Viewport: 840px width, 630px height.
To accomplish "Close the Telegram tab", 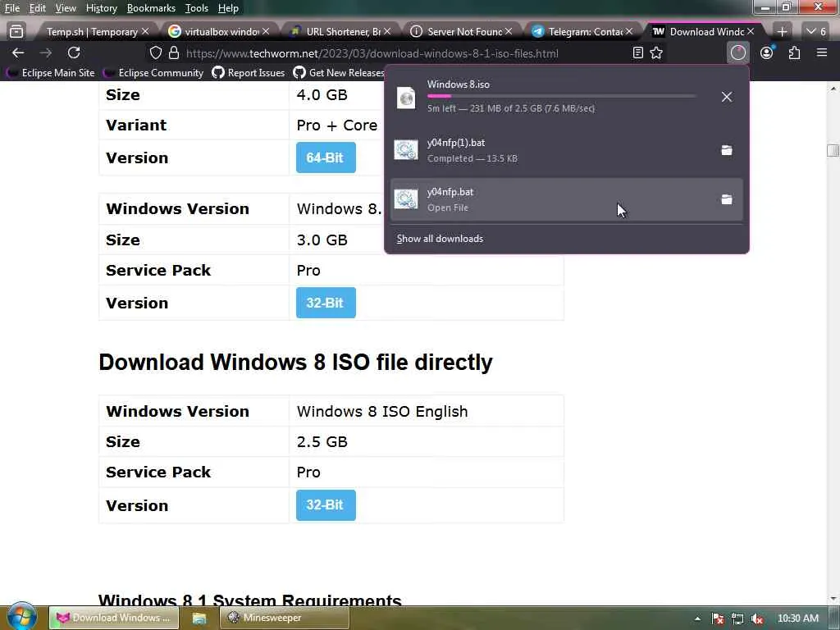I will pos(629,32).
